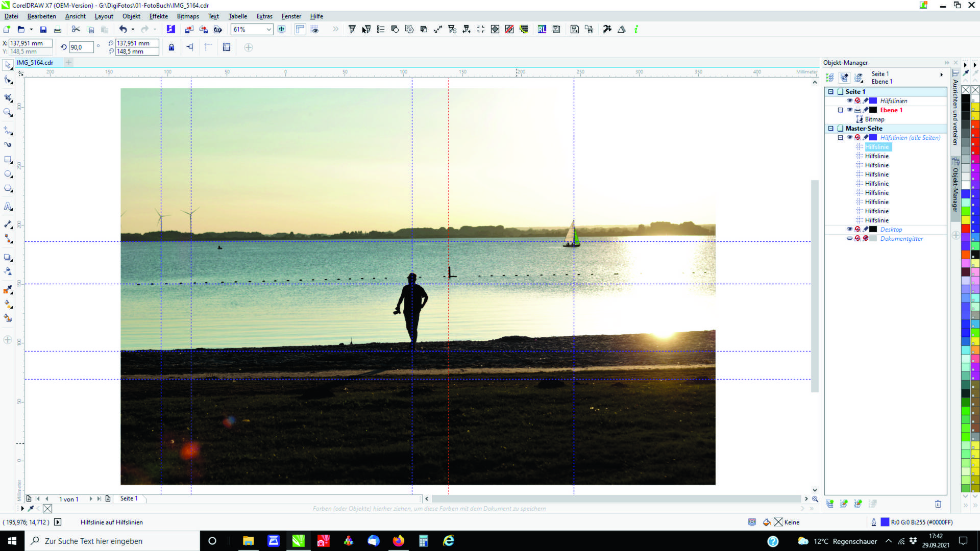
Task: Click the Print icon in the toolbar
Action: [58, 30]
